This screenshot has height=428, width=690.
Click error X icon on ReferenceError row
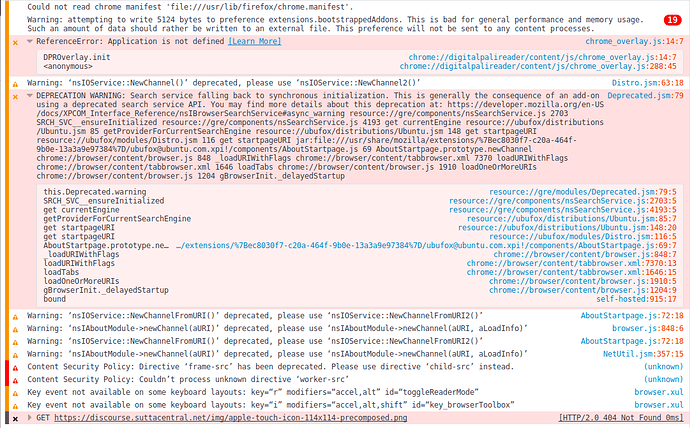(x=15, y=42)
